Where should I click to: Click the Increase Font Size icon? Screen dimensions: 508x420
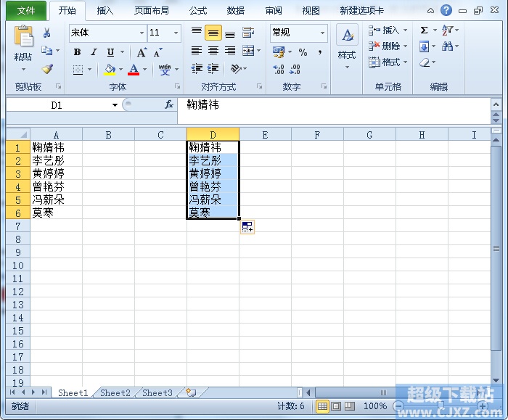click(x=142, y=52)
